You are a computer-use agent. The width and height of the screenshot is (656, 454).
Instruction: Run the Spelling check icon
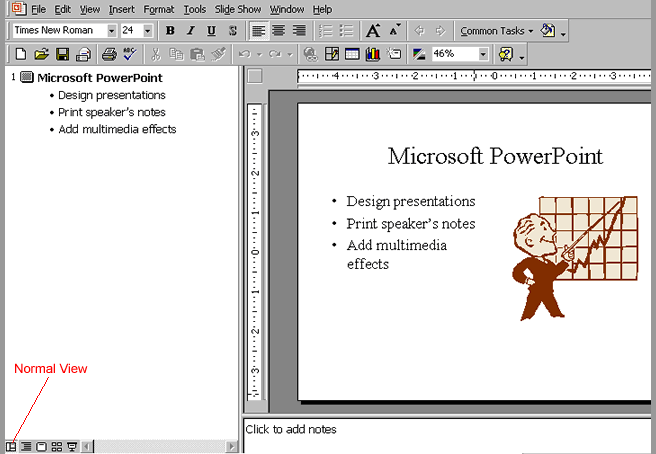[128, 54]
